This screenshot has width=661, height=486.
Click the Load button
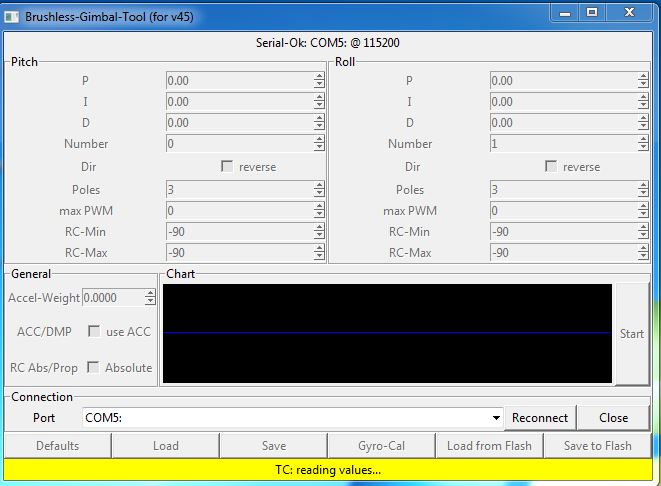(166, 446)
